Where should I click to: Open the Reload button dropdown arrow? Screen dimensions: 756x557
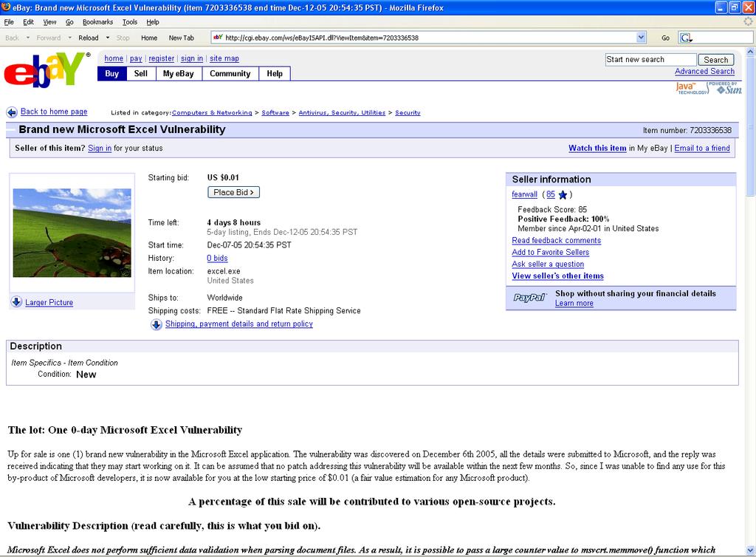(x=108, y=38)
